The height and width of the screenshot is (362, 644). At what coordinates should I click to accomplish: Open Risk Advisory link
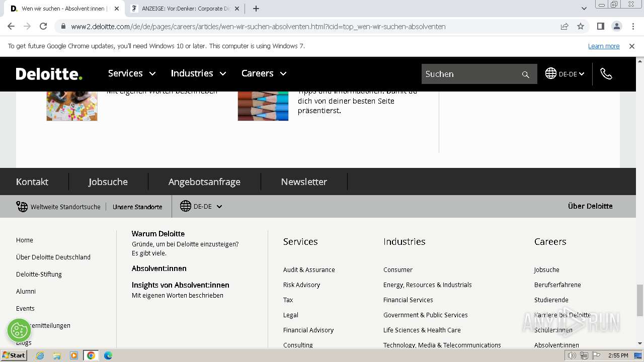[x=301, y=285]
